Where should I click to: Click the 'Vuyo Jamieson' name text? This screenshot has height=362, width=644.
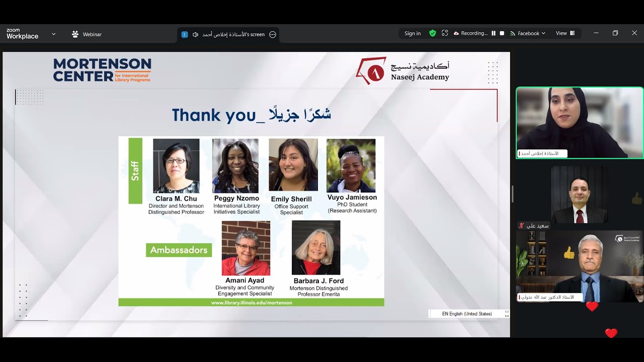pos(352,197)
